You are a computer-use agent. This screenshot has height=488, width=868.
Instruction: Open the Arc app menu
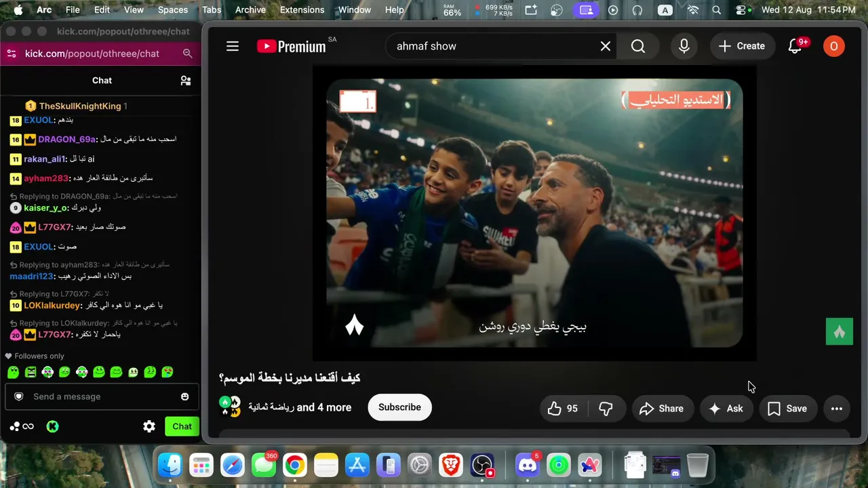(x=44, y=10)
